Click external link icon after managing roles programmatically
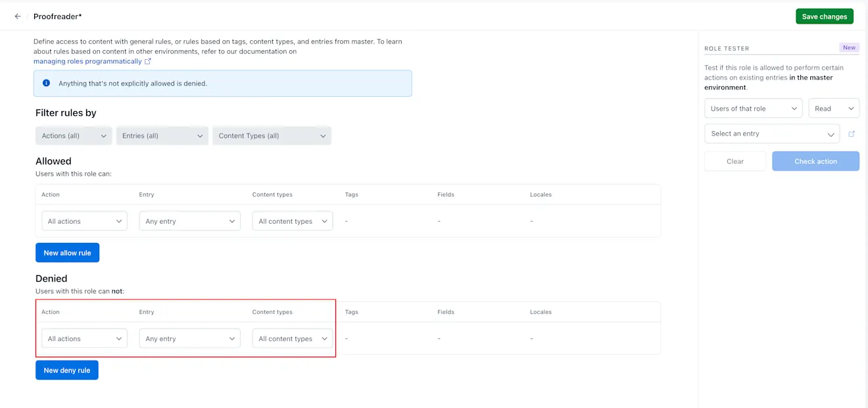Viewport: 868px width, 408px height. (148, 61)
